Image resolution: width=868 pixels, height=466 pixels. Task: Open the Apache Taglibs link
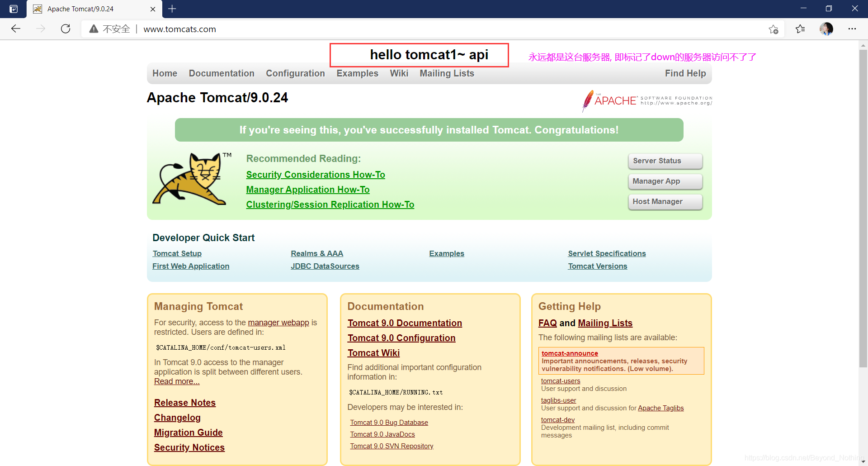click(660, 408)
